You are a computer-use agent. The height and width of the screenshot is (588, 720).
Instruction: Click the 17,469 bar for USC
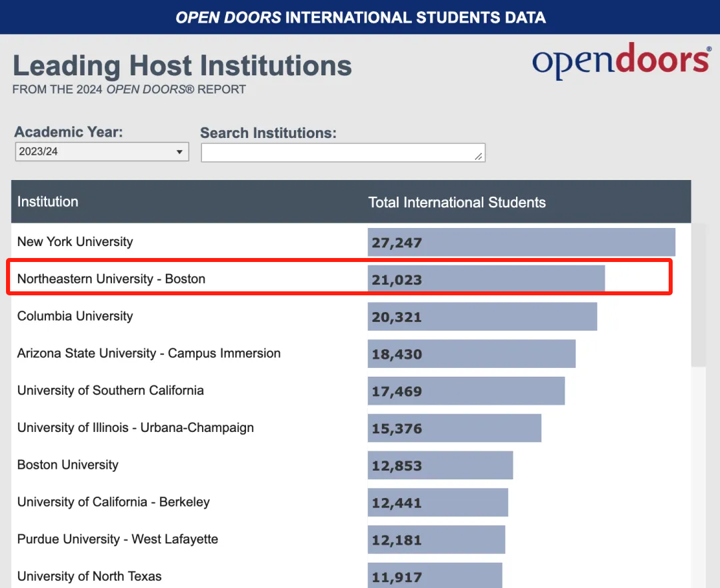pos(466,391)
